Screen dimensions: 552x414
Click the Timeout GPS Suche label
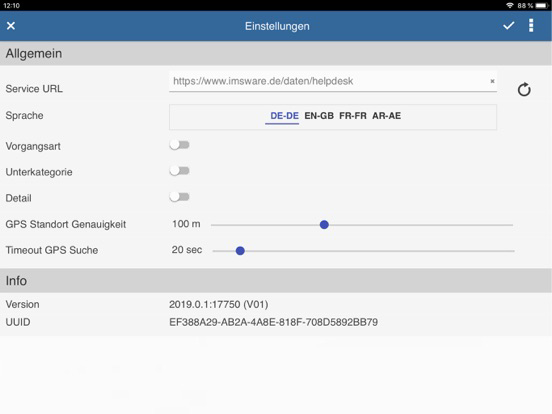(x=52, y=250)
